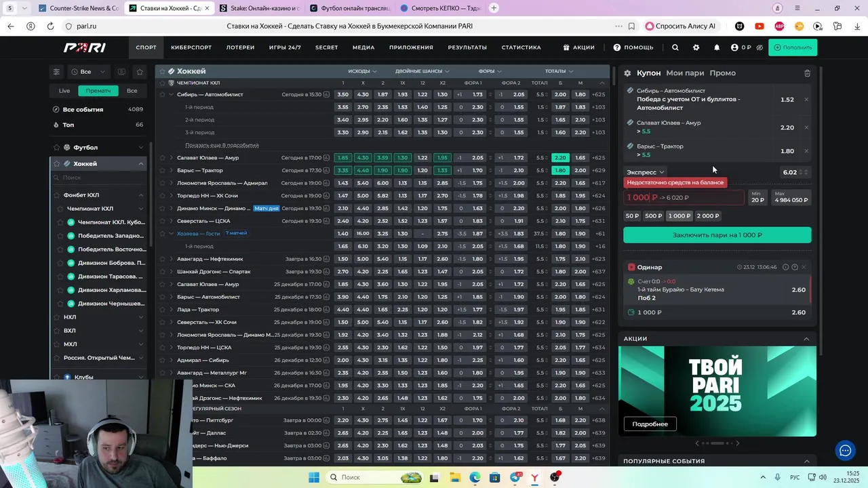868x488 pixels.
Task: Switch to Live tab
Action: click(64, 91)
